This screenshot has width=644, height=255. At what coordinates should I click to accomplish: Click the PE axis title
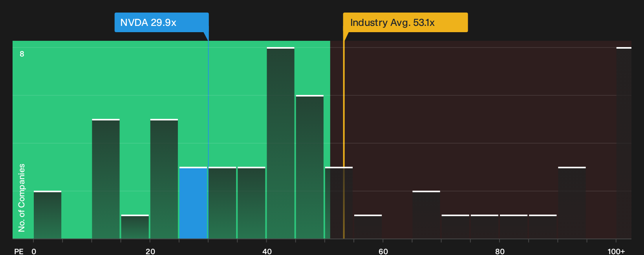click(x=19, y=251)
